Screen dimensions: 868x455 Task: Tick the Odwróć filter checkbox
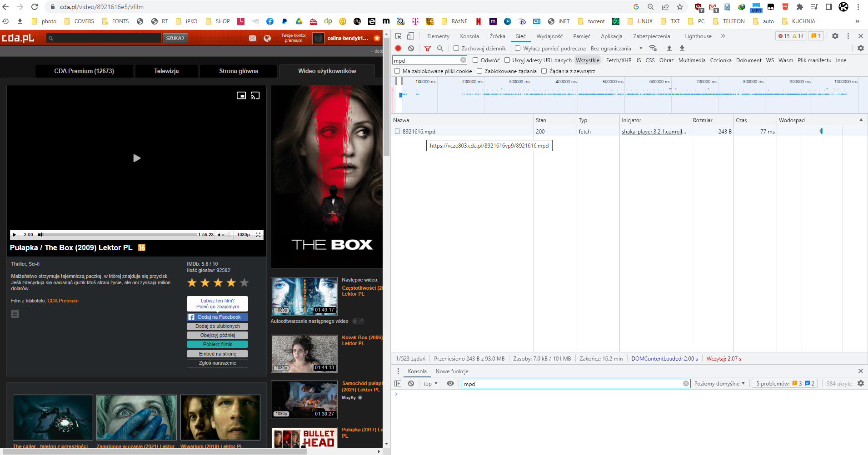(475, 60)
